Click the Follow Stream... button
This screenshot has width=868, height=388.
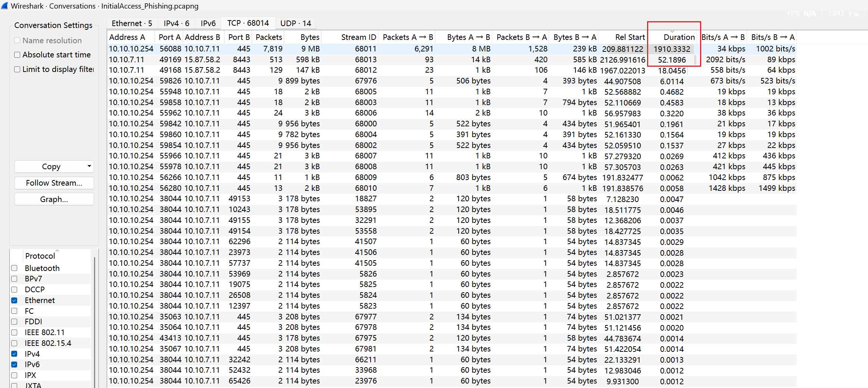54,183
